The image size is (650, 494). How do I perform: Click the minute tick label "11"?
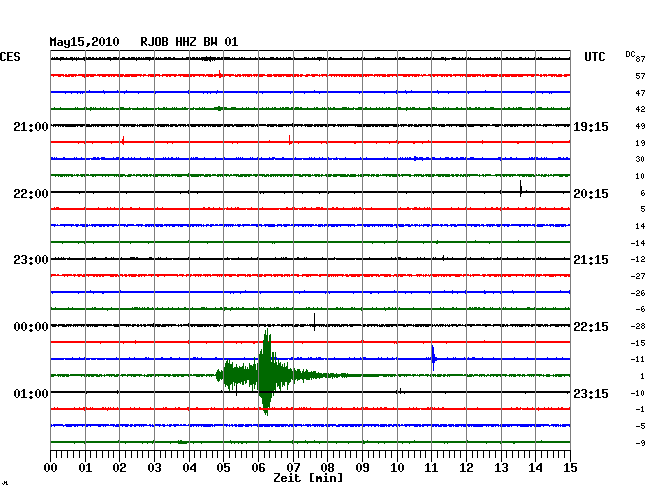(432, 468)
